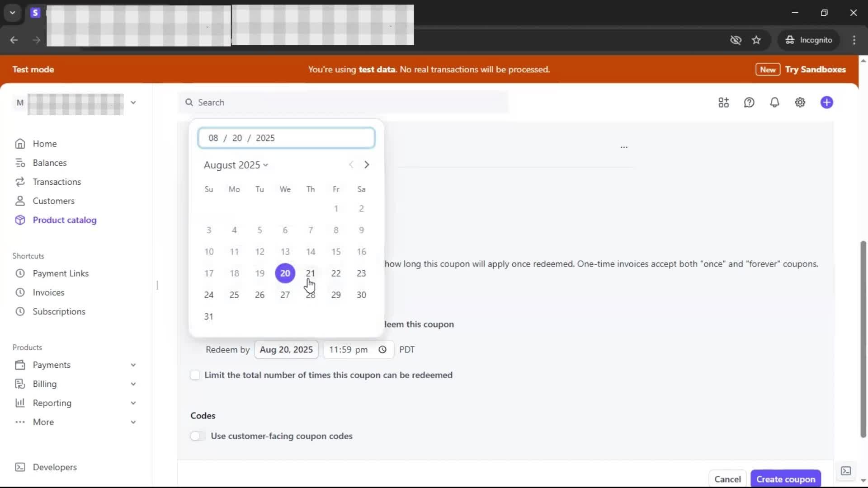The height and width of the screenshot is (488, 868).
Task: Select August 22 in calendar
Action: (336, 273)
